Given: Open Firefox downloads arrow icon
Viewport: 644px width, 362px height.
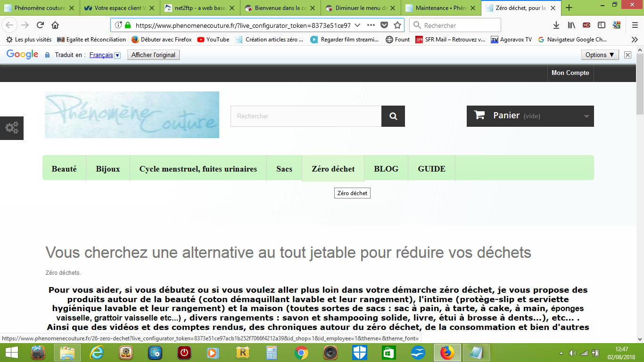Looking at the screenshot, I should click(x=556, y=25).
